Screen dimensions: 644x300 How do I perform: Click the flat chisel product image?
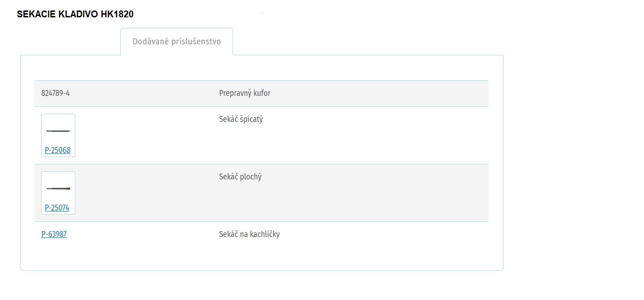58,189
